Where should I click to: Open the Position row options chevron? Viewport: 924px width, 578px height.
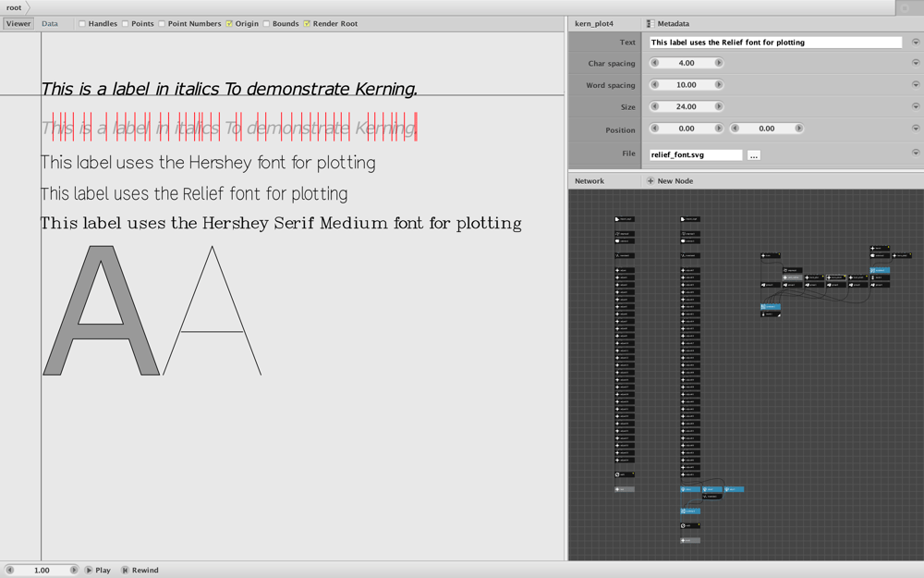[x=915, y=128]
